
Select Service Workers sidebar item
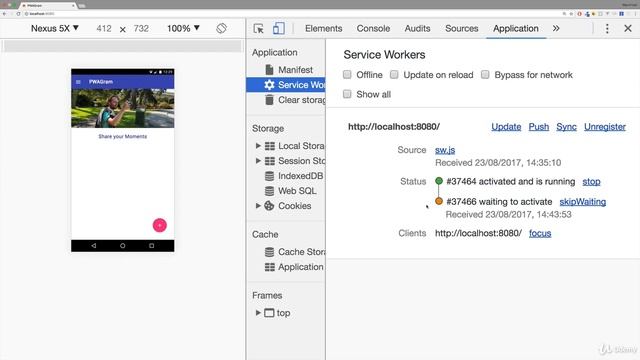pyautogui.click(x=286, y=85)
